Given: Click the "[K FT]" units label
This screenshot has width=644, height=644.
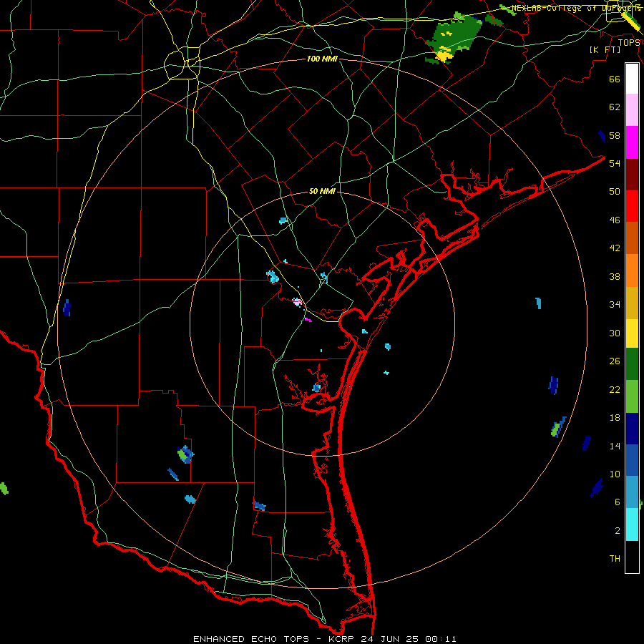Looking at the screenshot, I should [x=605, y=49].
